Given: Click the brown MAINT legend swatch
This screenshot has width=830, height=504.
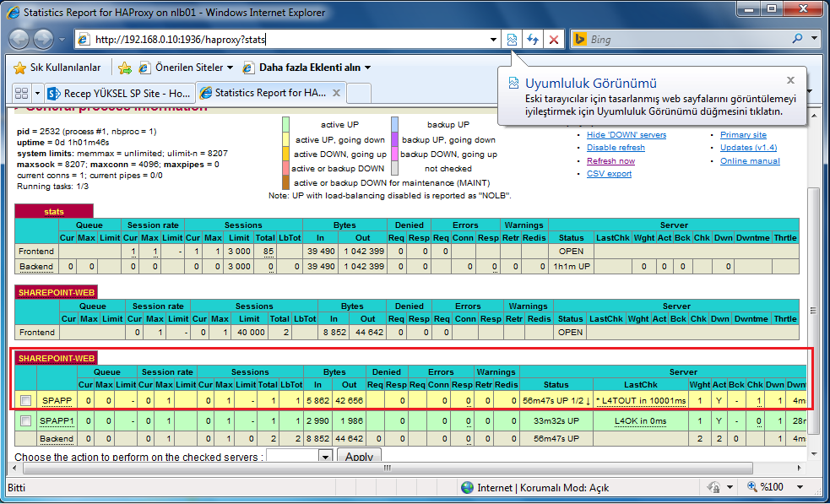Looking at the screenshot, I should [286, 182].
